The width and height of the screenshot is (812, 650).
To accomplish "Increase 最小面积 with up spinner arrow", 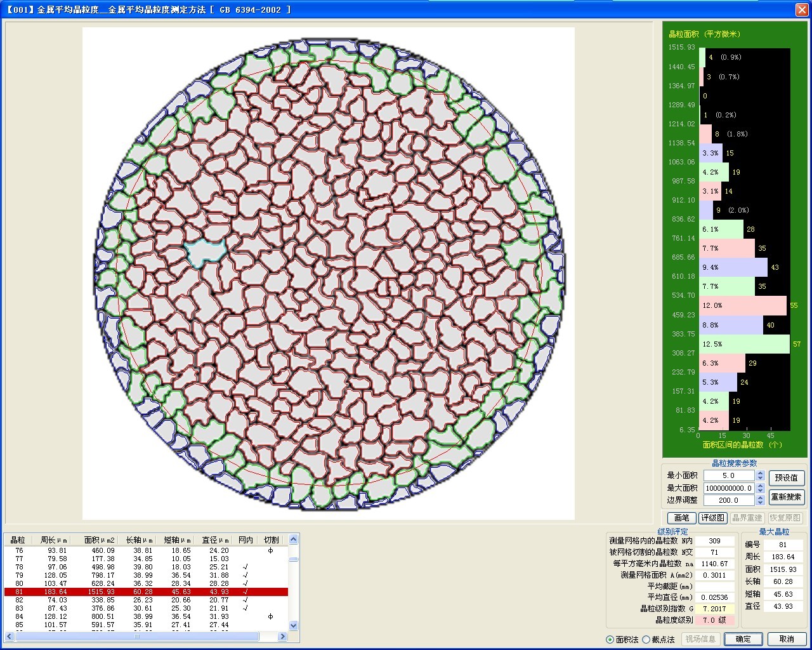I will click(760, 473).
